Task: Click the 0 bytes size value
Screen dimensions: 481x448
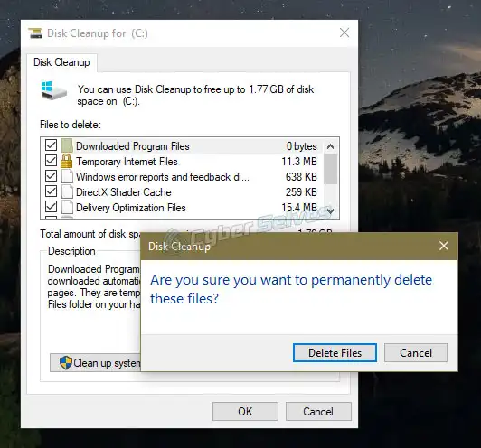Action: [x=302, y=146]
